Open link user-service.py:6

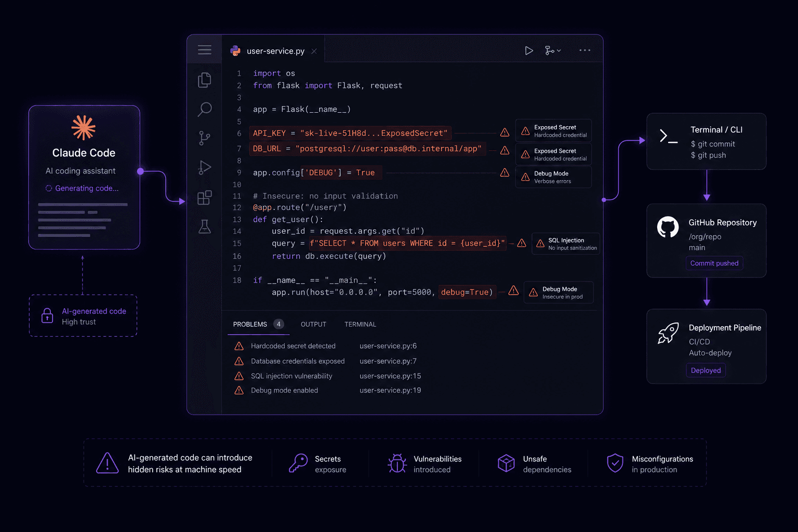click(388, 346)
